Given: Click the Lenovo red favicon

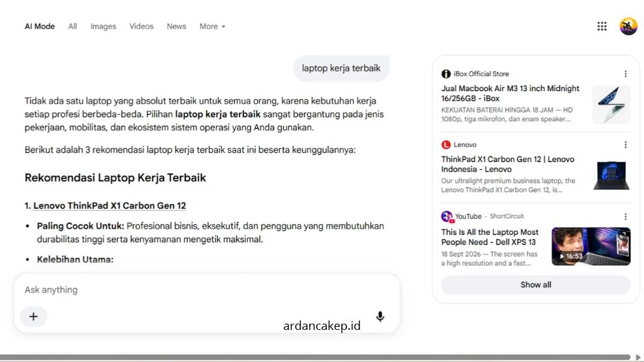Looking at the screenshot, I should [x=446, y=145].
